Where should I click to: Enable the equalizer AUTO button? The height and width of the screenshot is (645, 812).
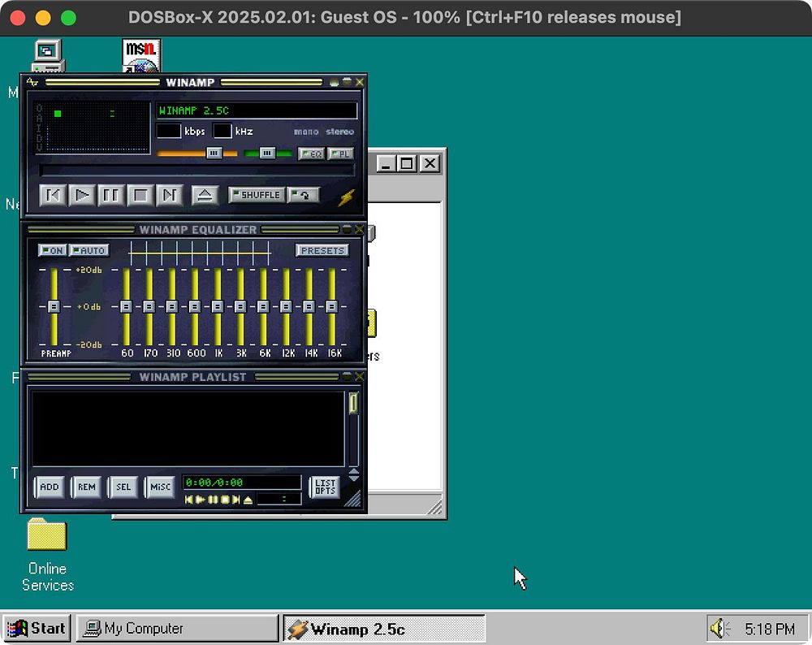pyautogui.click(x=89, y=250)
